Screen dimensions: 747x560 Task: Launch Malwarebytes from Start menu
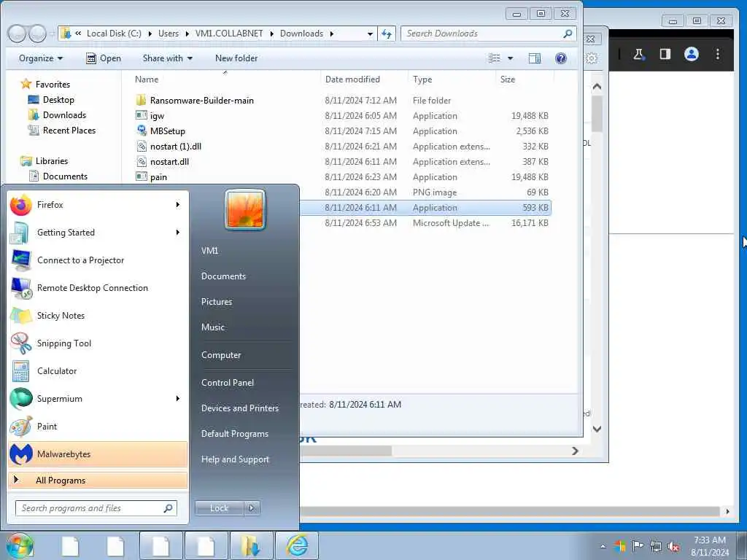pos(98,454)
